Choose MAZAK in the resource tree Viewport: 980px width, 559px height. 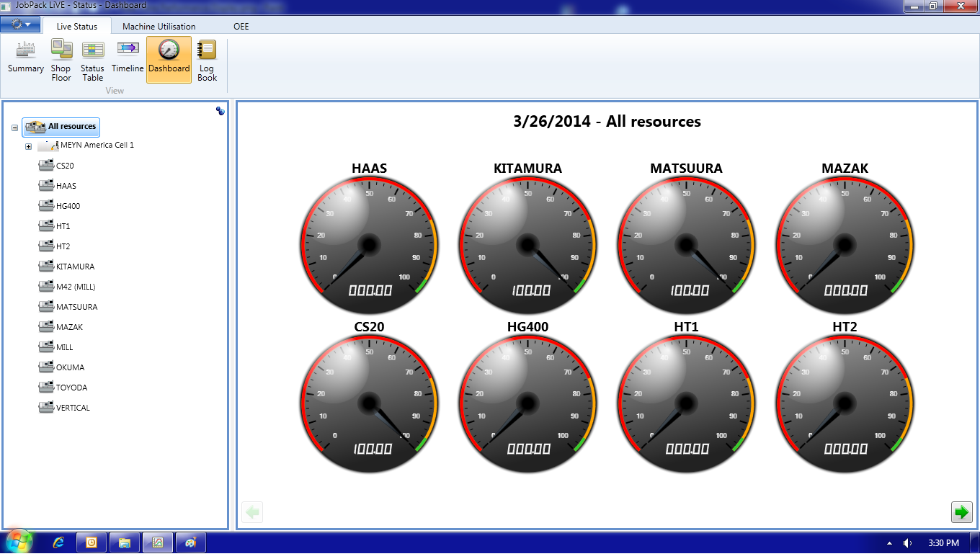(61, 327)
